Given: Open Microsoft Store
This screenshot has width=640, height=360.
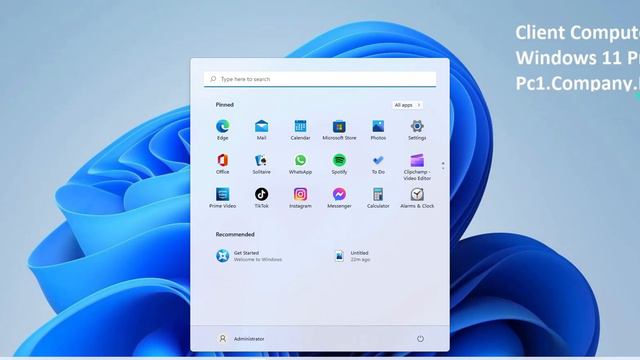Looking at the screenshot, I should point(339,130).
